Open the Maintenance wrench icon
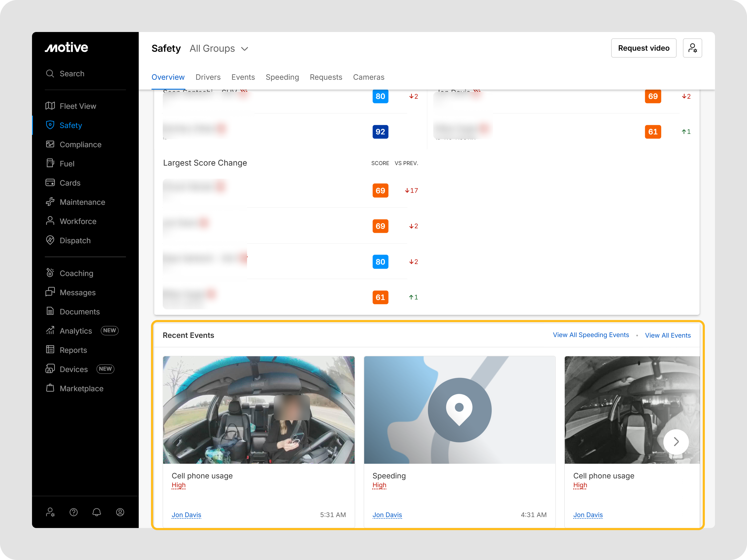The image size is (747, 560). pyautogui.click(x=50, y=202)
